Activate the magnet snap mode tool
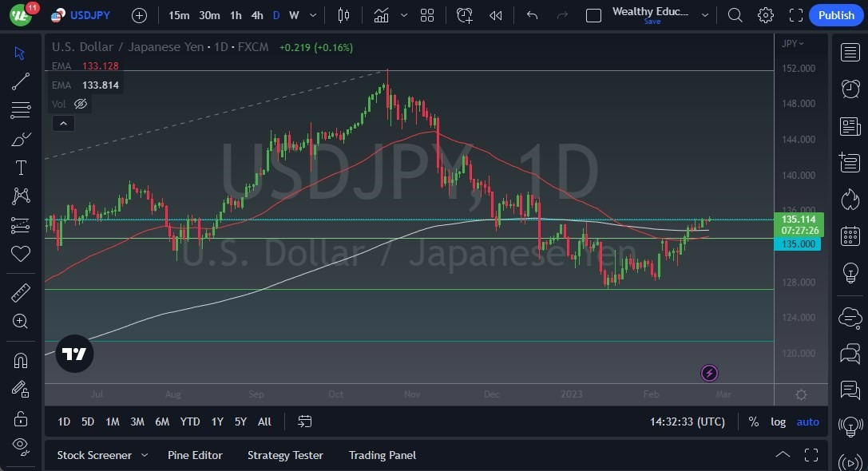The height and width of the screenshot is (471, 868). (21, 359)
